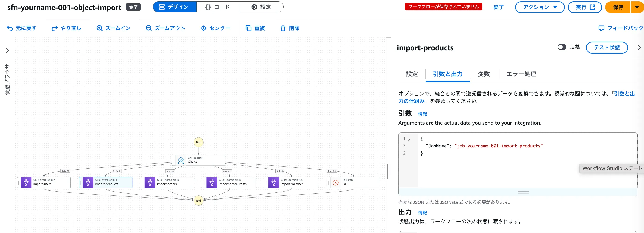Open the dropdown arrow beside 保存
644x233 pixels.
637,7
